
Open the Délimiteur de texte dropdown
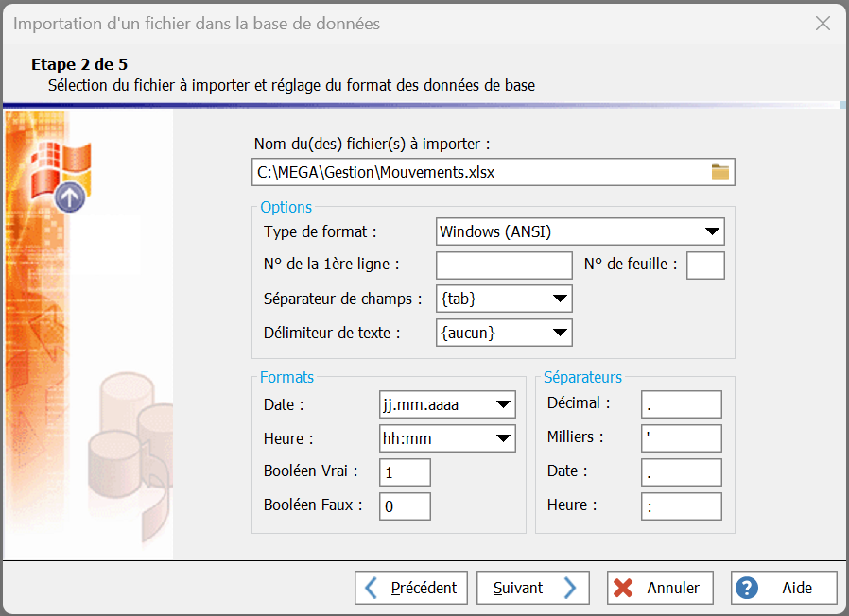(x=560, y=333)
